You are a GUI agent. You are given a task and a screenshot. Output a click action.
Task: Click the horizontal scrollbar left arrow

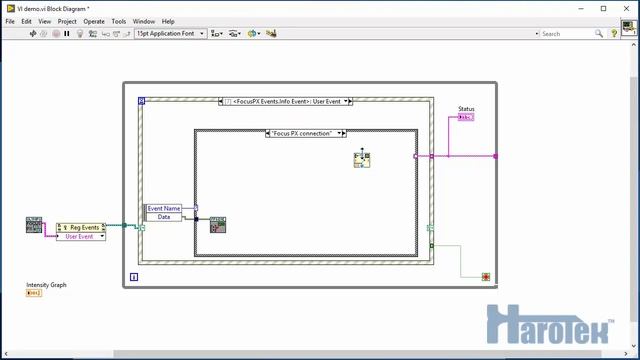(6, 353)
